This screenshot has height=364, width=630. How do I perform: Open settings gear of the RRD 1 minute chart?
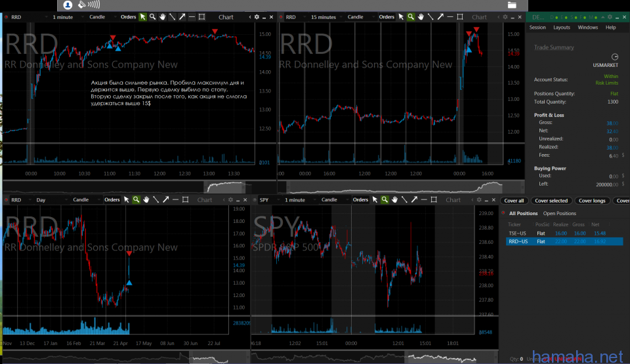coord(257,17)
